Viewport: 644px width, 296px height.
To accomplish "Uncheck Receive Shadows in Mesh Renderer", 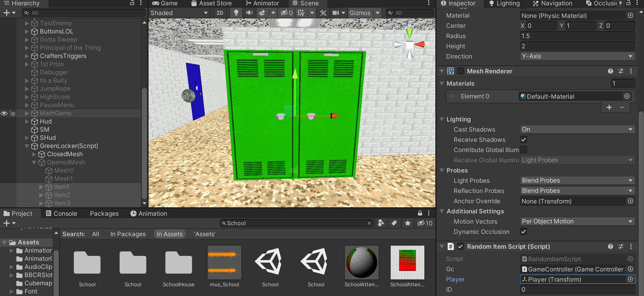I will coord(523,140).
